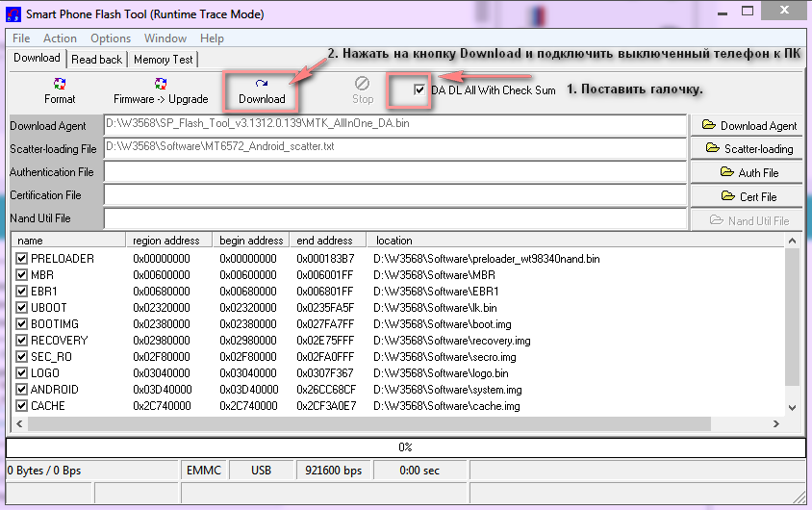Open the File menu
The image size is (812, 510).
(21, 38)
